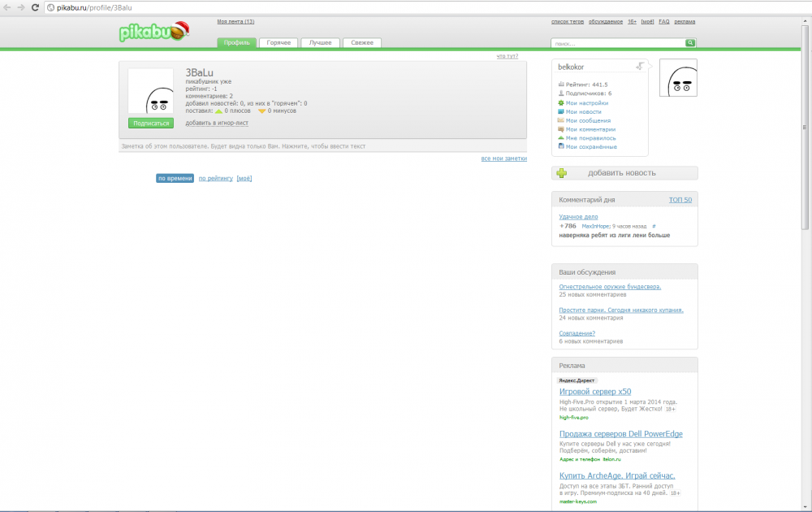Reload the page with browser refresh button
This screenshot has height=512, width=812.
(35, 7)
